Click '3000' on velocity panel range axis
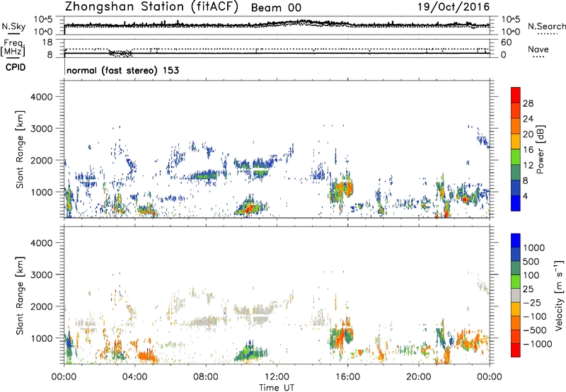 point(42,275)
